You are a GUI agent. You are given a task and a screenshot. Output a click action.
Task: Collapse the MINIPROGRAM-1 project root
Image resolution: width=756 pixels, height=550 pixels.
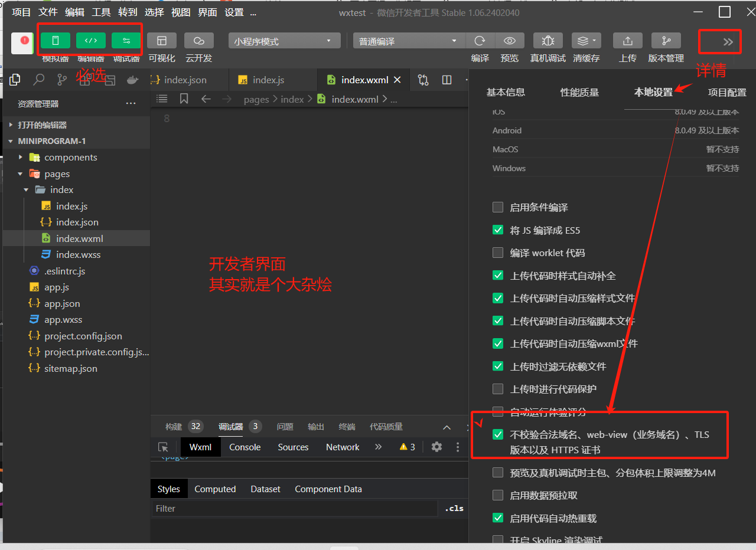tap(76, 141)
